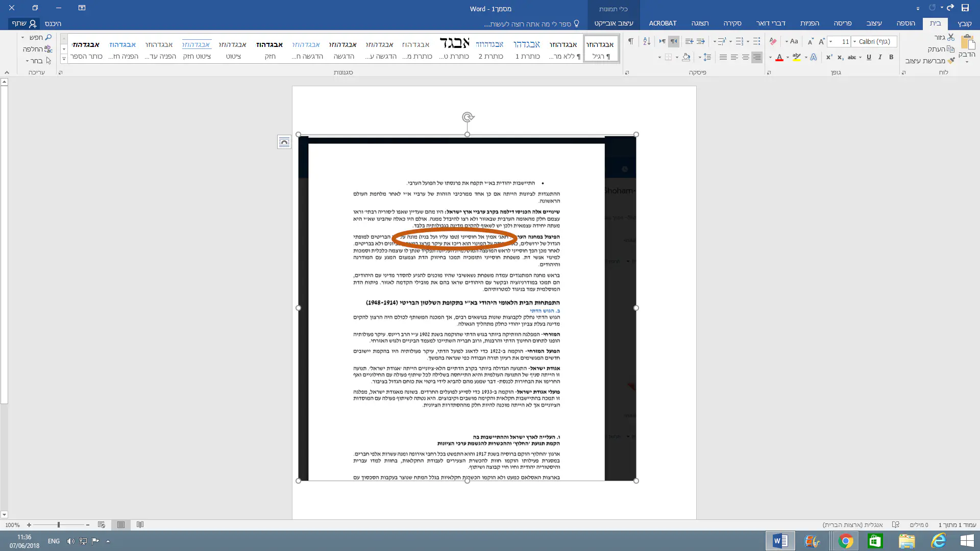Click the red font color button

pyautogui.click(x=779, y=57)
